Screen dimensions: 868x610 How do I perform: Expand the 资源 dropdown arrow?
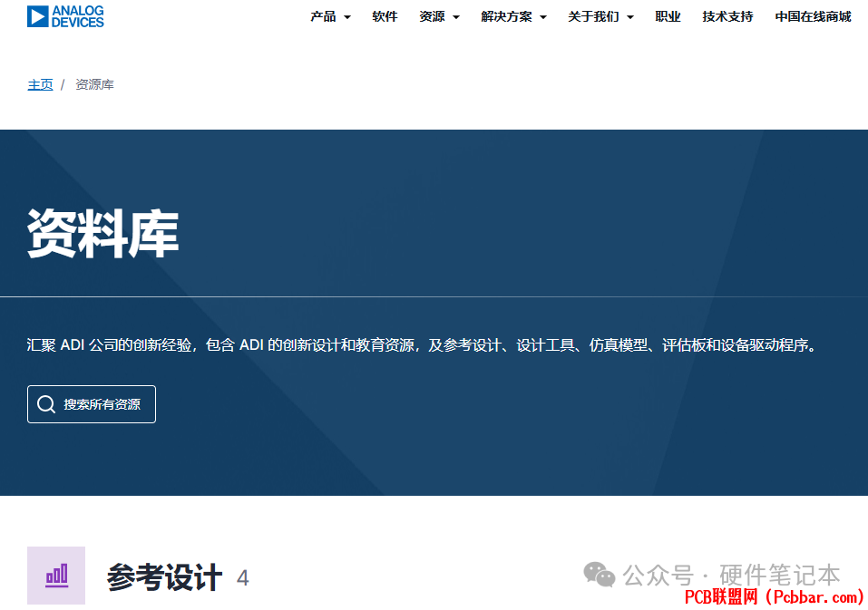click(456, 17)
